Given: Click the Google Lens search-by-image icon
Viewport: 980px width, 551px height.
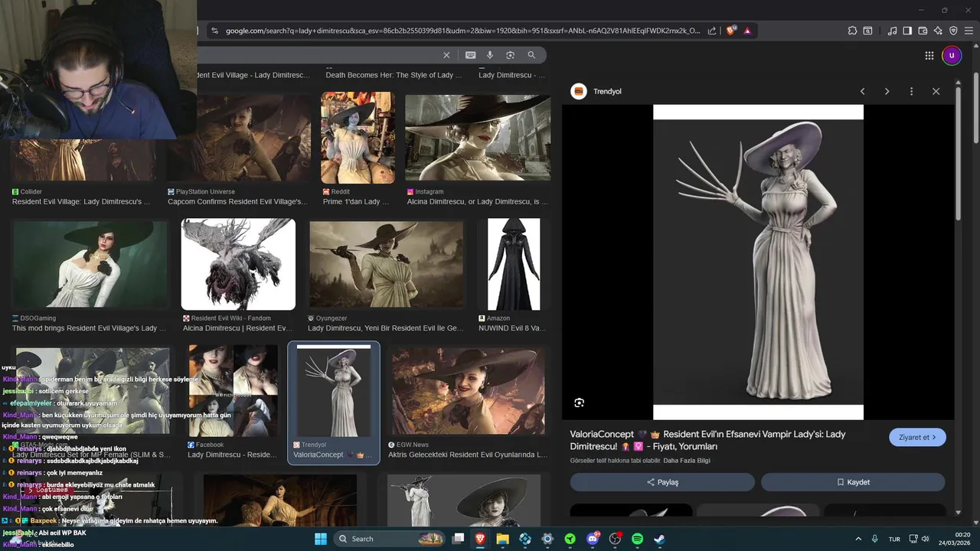Looking at the screenshot, I should [510, 55].
